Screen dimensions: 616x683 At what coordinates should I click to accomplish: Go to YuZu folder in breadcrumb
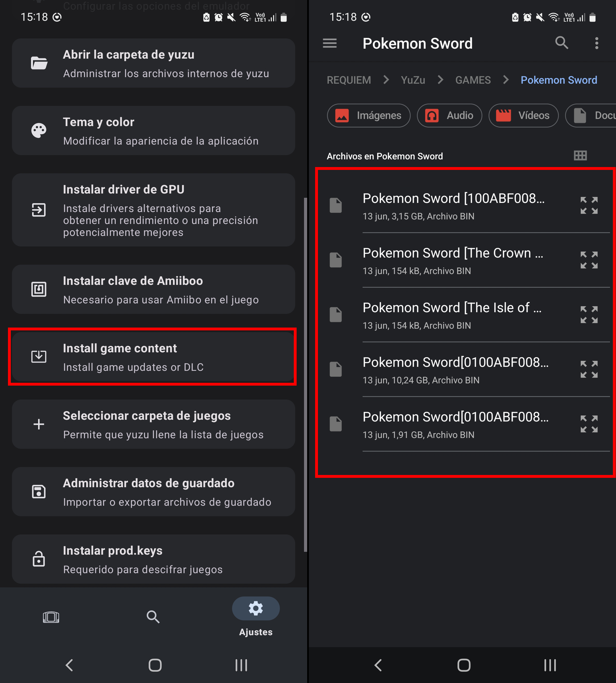tap(413, 80)
